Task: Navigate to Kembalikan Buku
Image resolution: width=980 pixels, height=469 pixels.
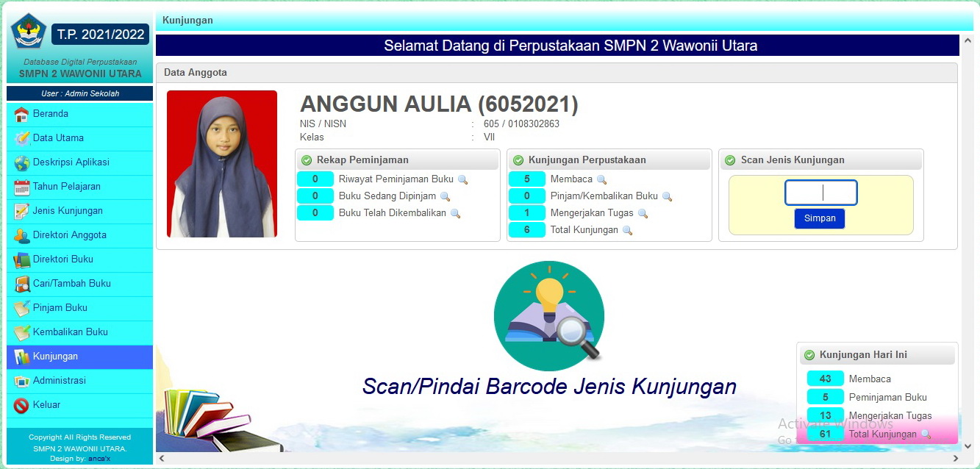Action: [x=70, y=332]
